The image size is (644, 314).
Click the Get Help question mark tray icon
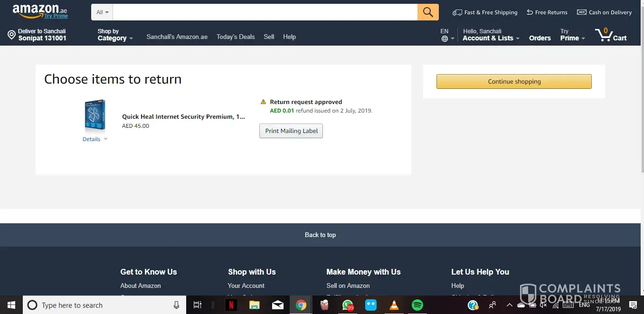(x=473, y=305)
